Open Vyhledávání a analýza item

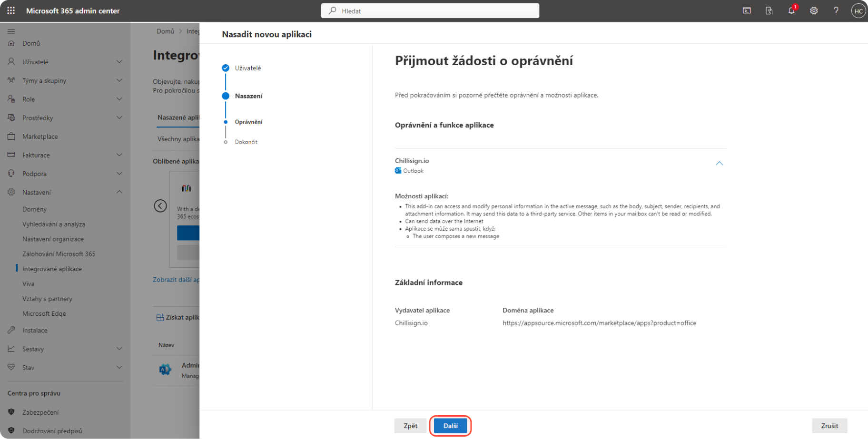tap(54, 224)
